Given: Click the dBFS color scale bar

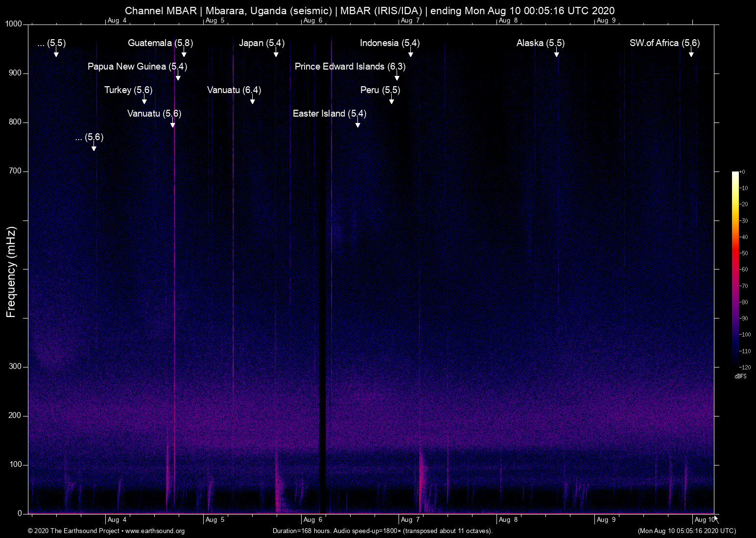Looking at the screenshot, I should (735, 269).
